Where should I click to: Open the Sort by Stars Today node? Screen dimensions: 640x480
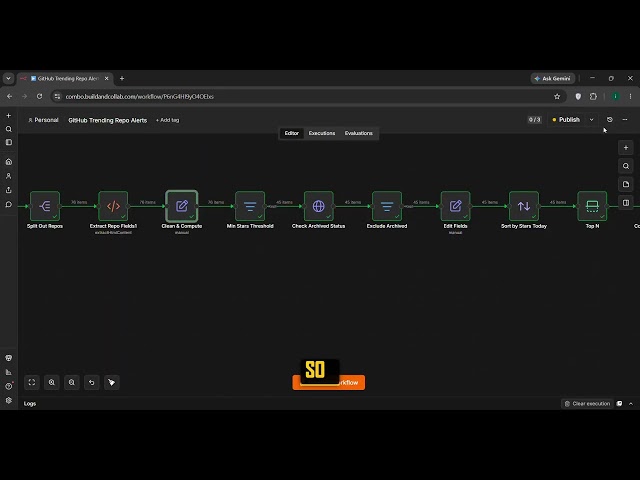pos(524,206)
